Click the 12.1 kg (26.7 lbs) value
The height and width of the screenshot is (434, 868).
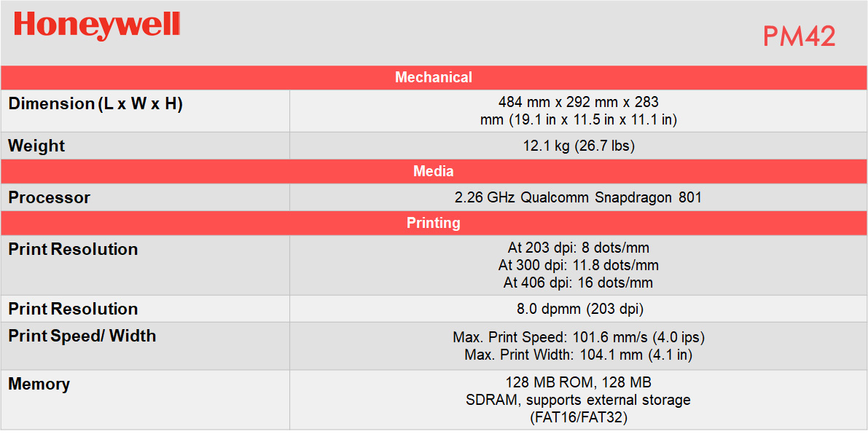point(579,146)
